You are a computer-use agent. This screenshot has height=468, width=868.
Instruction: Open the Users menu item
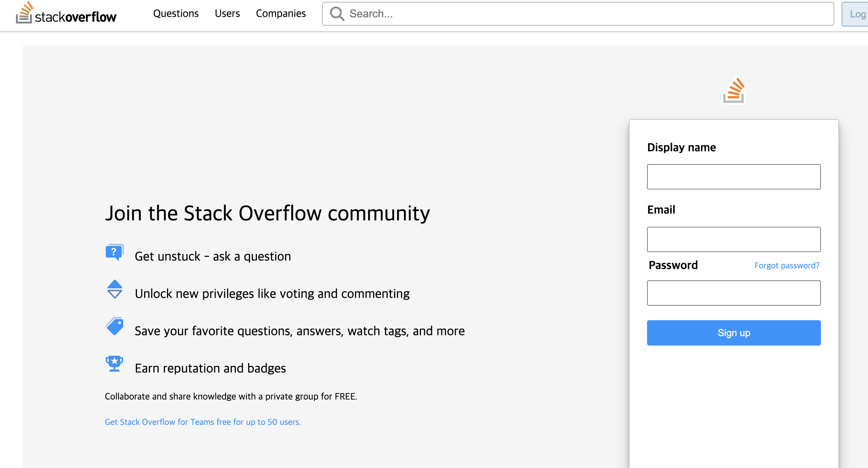[227, 14]
